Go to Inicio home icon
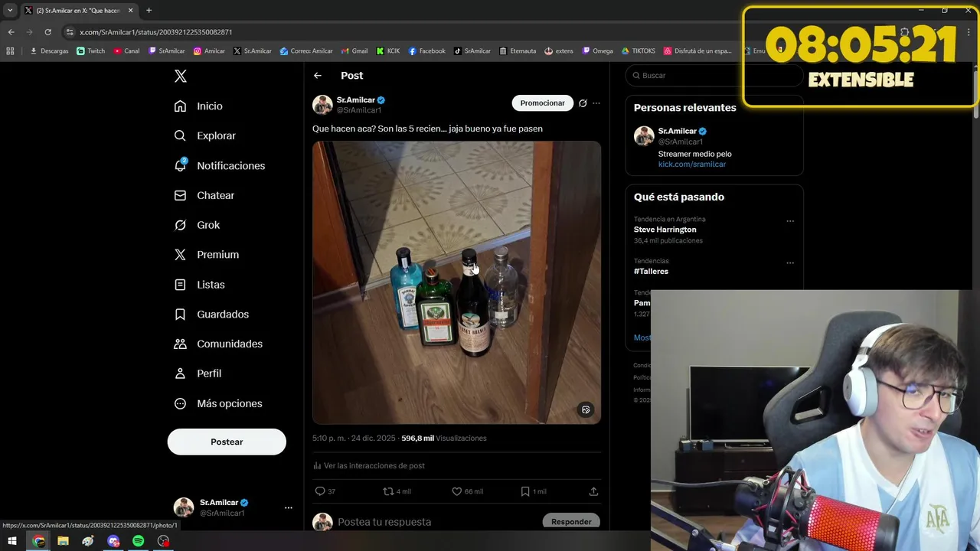 click(180, 106)
